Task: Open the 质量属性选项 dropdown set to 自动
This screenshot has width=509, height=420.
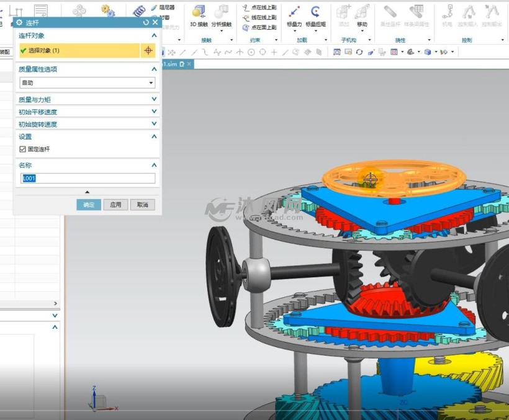Action: tap(88, 83)
